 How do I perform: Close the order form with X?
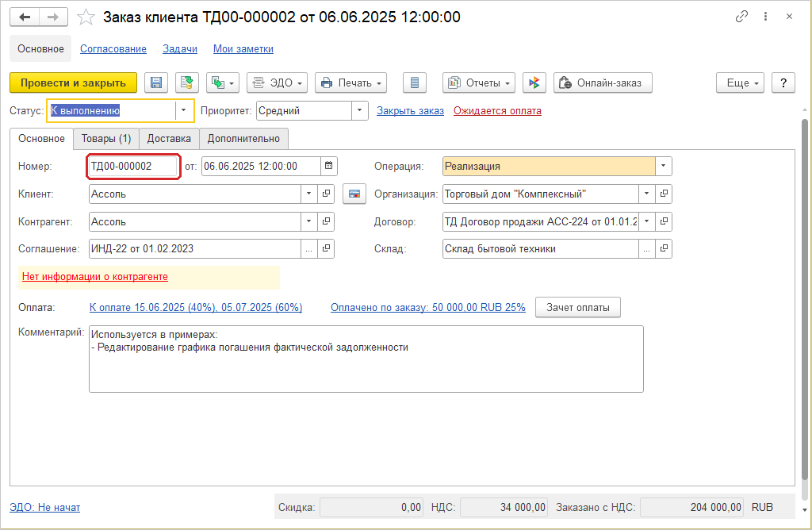(789, 17)
